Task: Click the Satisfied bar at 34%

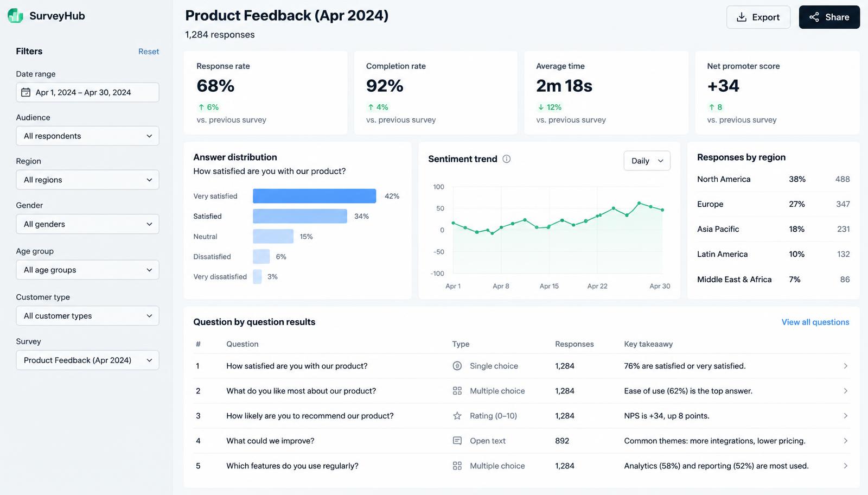Action: tap(299, 216)
